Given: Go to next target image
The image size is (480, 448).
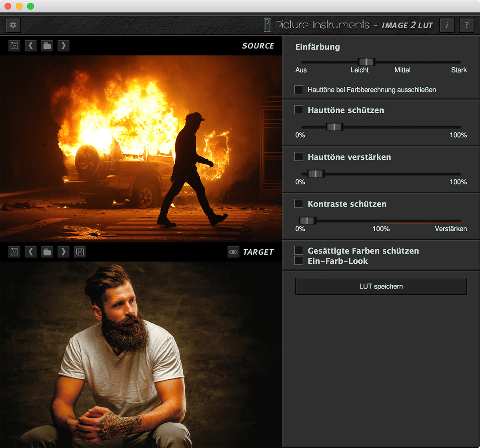Looking at the screenshot, I should (x=63, y=252).
